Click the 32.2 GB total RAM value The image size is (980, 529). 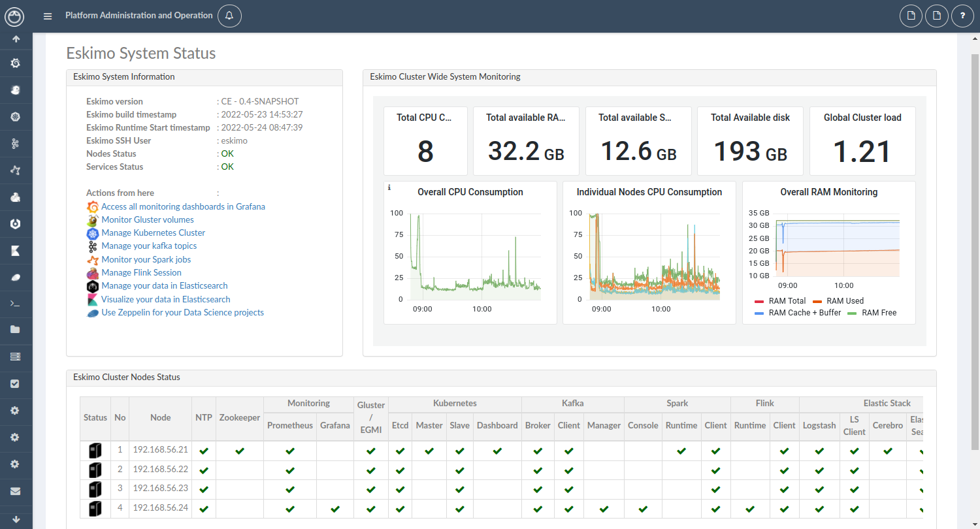tap(526, 152)
